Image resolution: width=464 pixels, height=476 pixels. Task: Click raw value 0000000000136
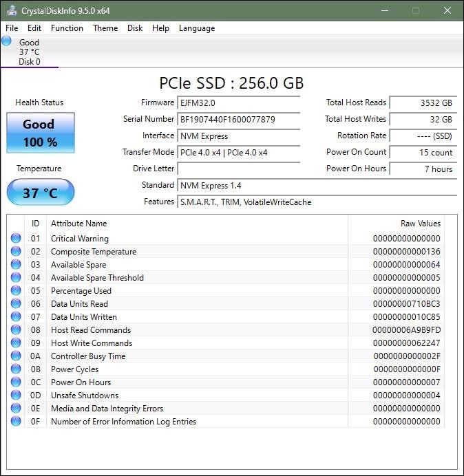407,252
